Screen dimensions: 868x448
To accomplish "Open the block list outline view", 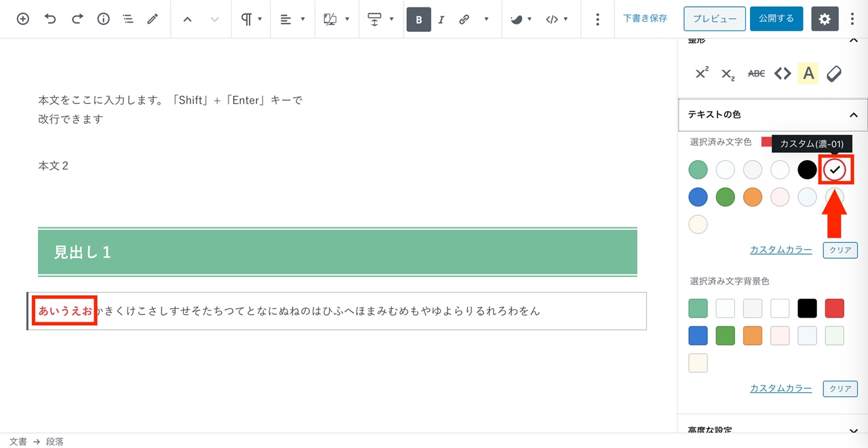I will click(x=128, y=19).
